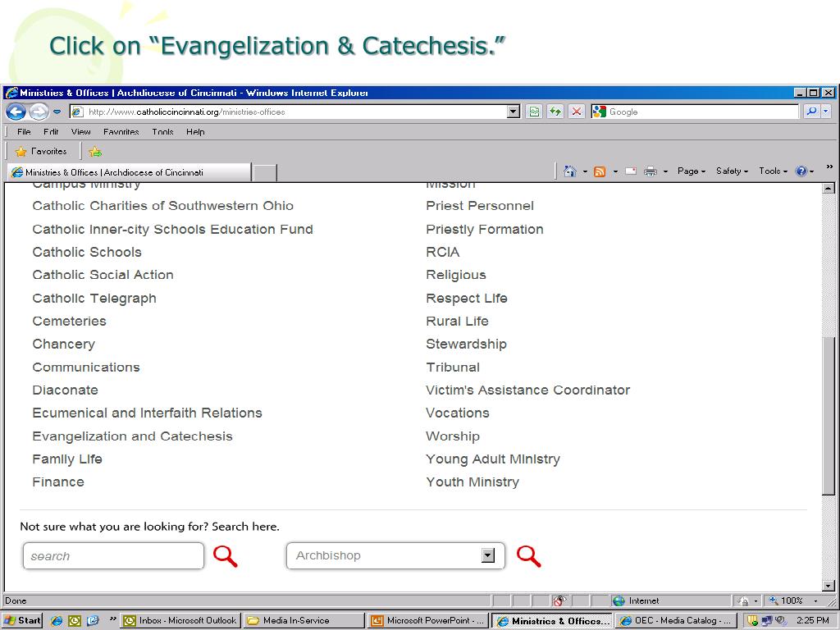840x630 pixels.
Task: Switch to Media In-Service folder taskbar button
Action: (x=304, y=620)
